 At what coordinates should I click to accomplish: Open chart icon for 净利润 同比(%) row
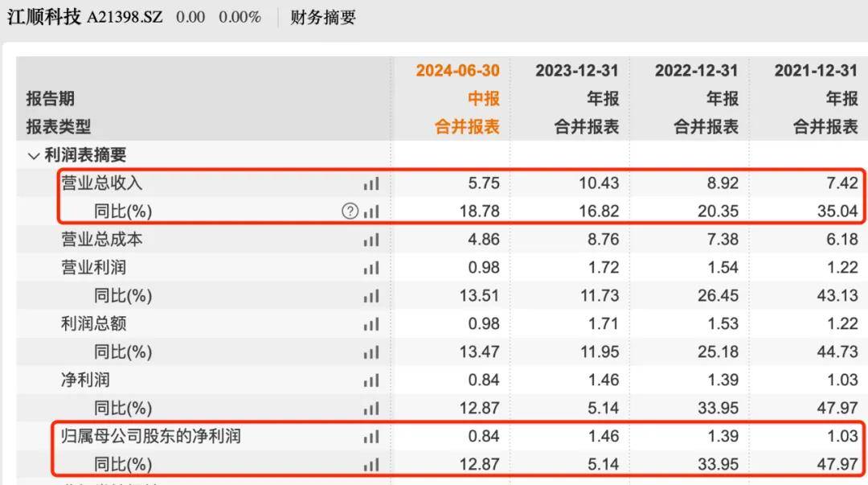coord(371,409)
